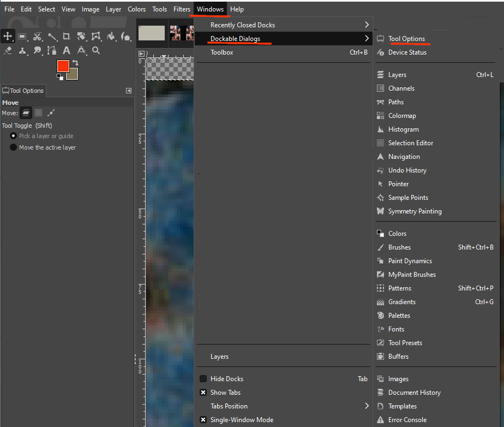This screenshot has height=427, width=504.
Task: Toggle the Single-Window Mode checkbox
Action: pyautogui.click(x=203, y=420)
